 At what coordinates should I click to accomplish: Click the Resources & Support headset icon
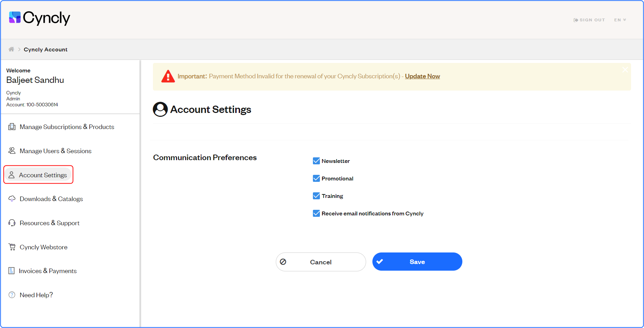click(12, 223)
